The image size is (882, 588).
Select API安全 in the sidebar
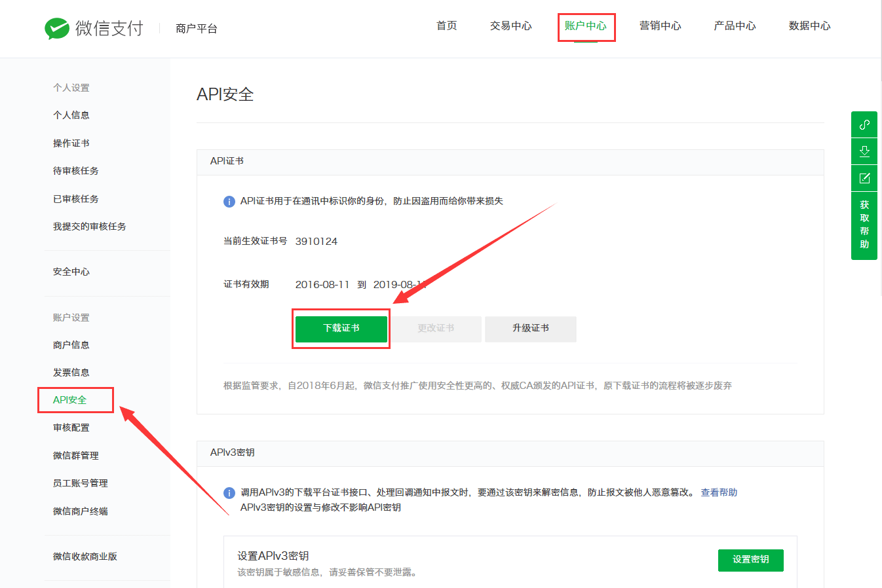pyautogui.click(x=69, y=400)
